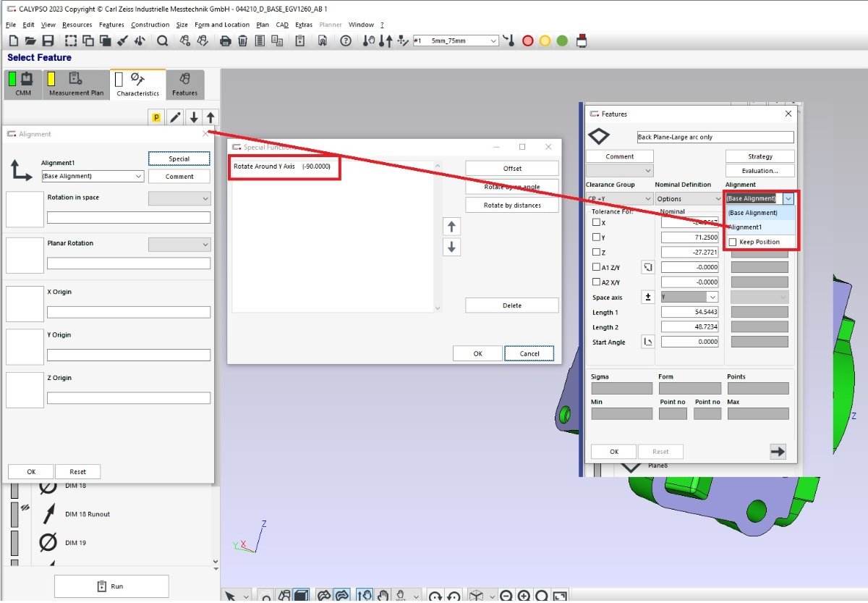
Task: Click the magnifier search icon in toolbar
Action: pos(162,41)
